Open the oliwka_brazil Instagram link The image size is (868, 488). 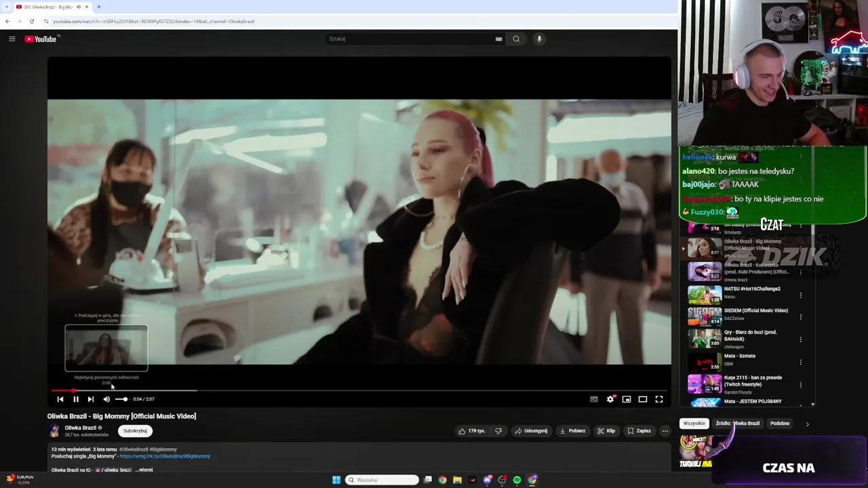click(x=115, y=470)
